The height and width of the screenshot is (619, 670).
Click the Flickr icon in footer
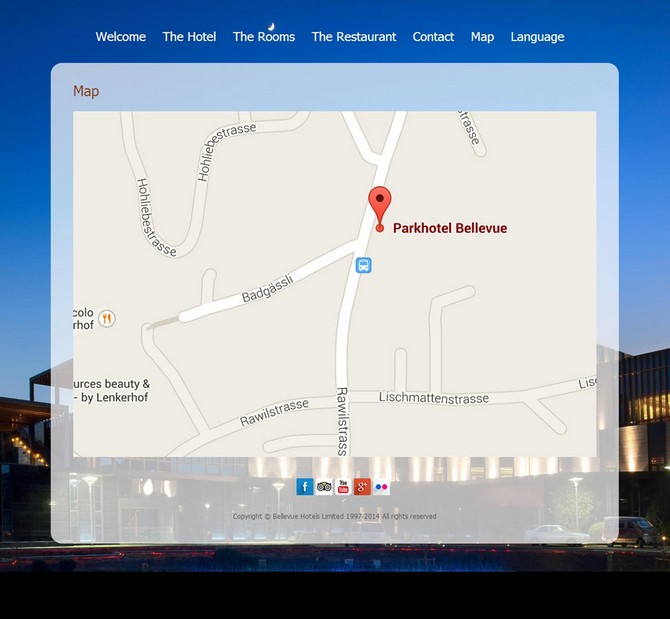coord(381,487)
